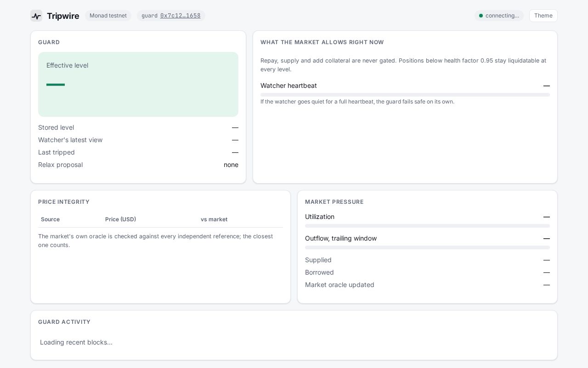Click the Tripwire app title
The height and width of the screenshot is (368, 588).
tap(63, 16)
